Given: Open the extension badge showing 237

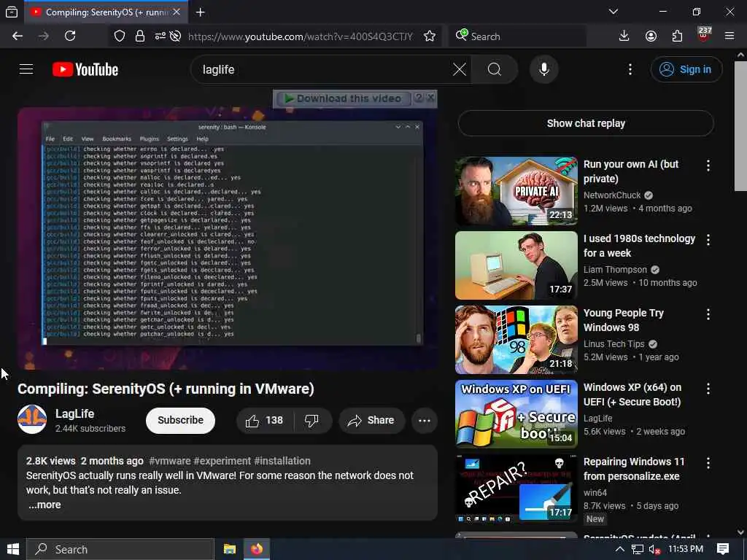Looking at the screenshot, I should click(704, 34).
